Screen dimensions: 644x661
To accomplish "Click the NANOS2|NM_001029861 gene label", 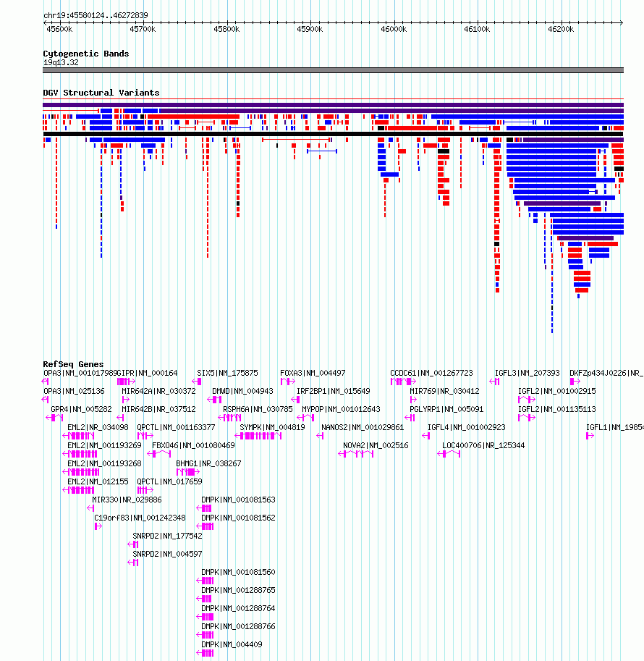I will pos(363,427).
